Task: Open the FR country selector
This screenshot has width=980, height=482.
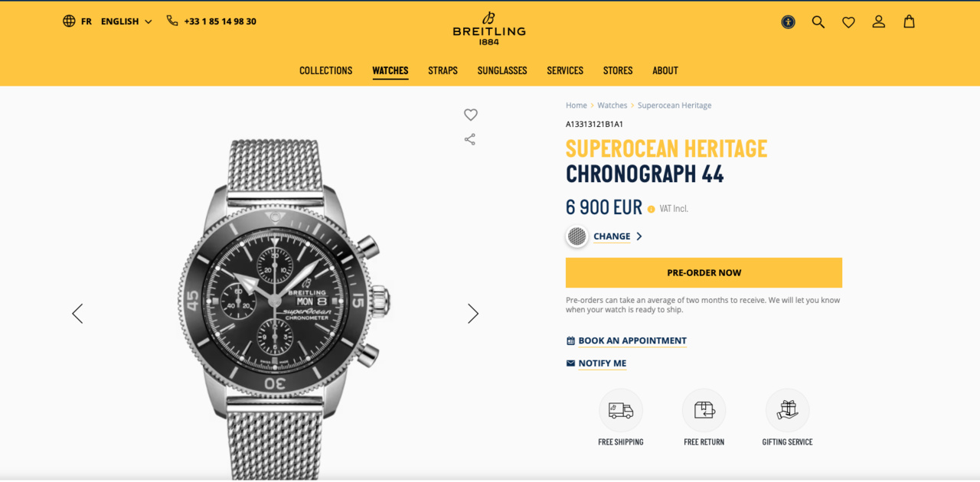Action: click(x=77, y=21)
